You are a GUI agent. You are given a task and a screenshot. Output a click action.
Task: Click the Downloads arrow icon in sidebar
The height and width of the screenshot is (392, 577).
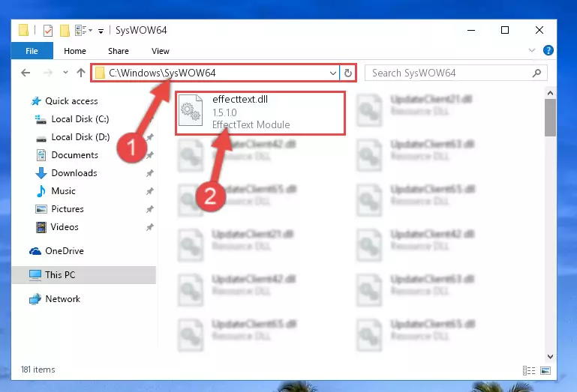41,173
